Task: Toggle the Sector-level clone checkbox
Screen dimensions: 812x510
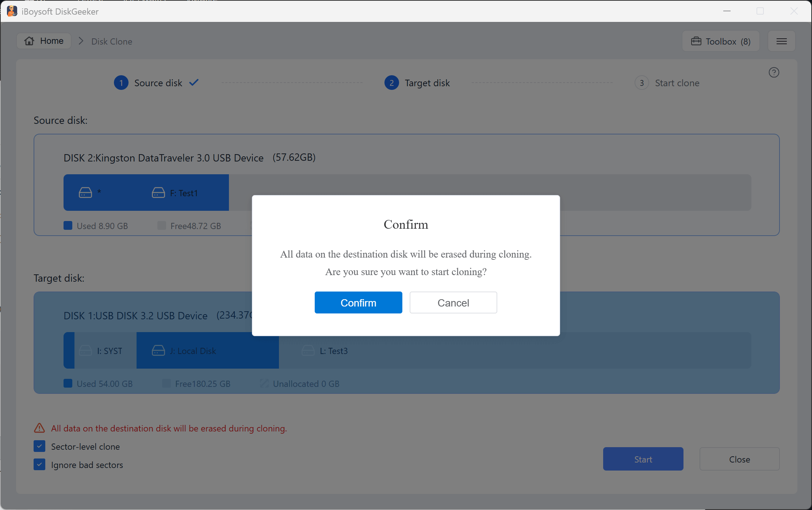Action: click(39, 446)
